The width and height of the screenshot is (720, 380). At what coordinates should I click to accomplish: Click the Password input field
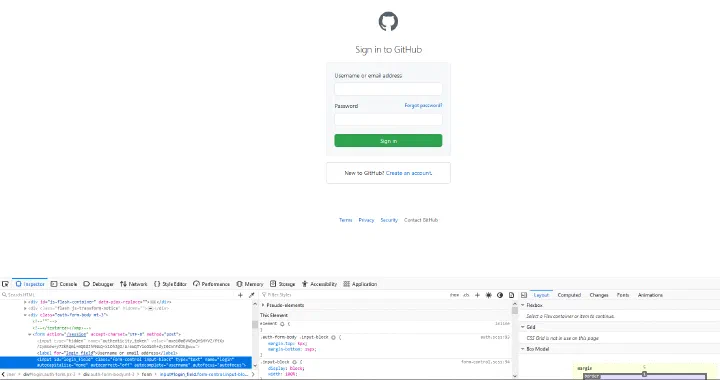pyautogui.click(x=388, y=119)
